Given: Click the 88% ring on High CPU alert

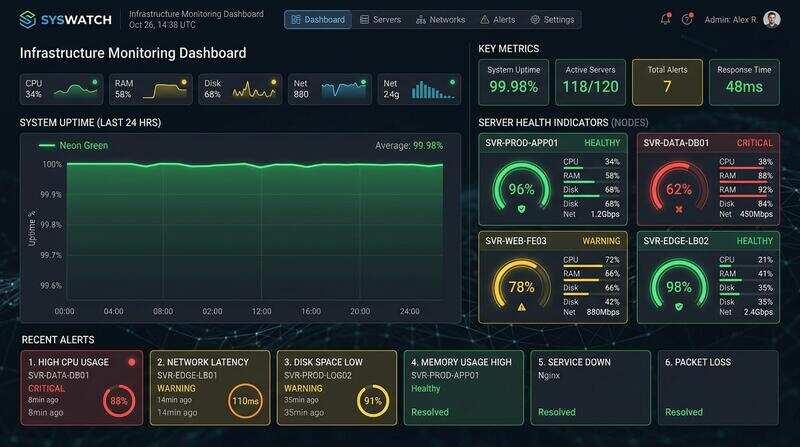Looking at the screenshot, I should point(119,401).
